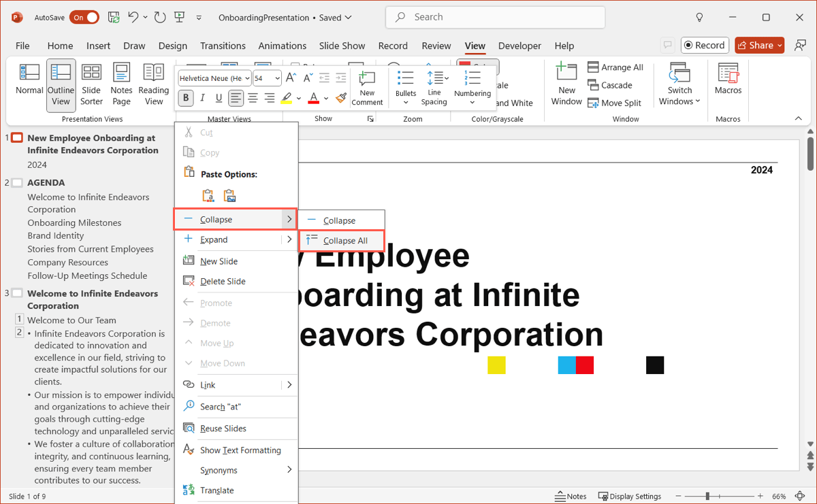Viewport: 817px width, 504px height.
Task: Toggle left alignment in mini toolbar
Action: click(236, 98)
